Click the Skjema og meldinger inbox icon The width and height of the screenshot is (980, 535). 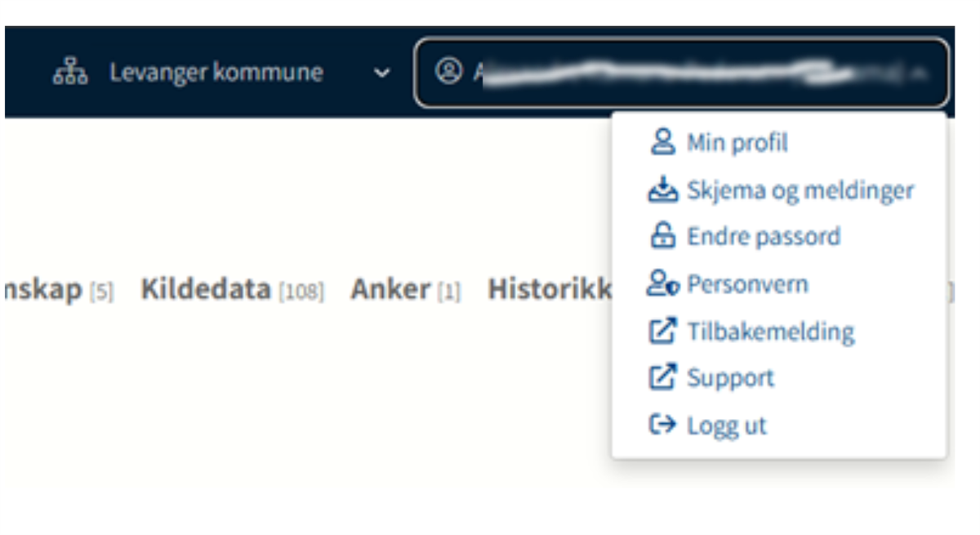tap(662, 190)
